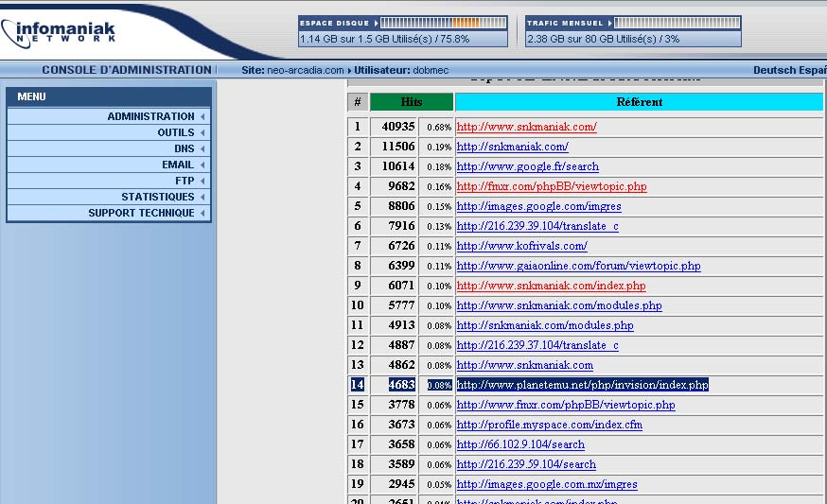Open the highlighted planetemu.net invision link
Image resolution: width=827 pixels, height=504 pixels.
point(582,385)
